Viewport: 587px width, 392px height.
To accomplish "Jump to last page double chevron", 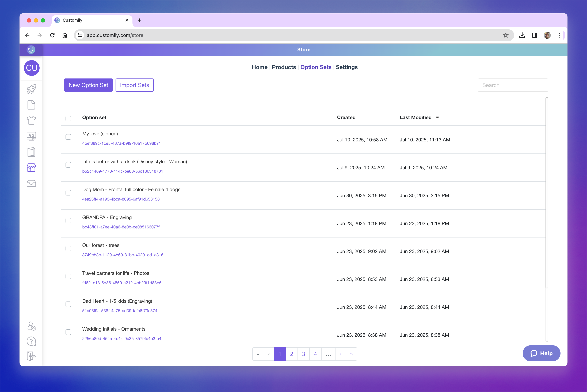I will point(351,354).
